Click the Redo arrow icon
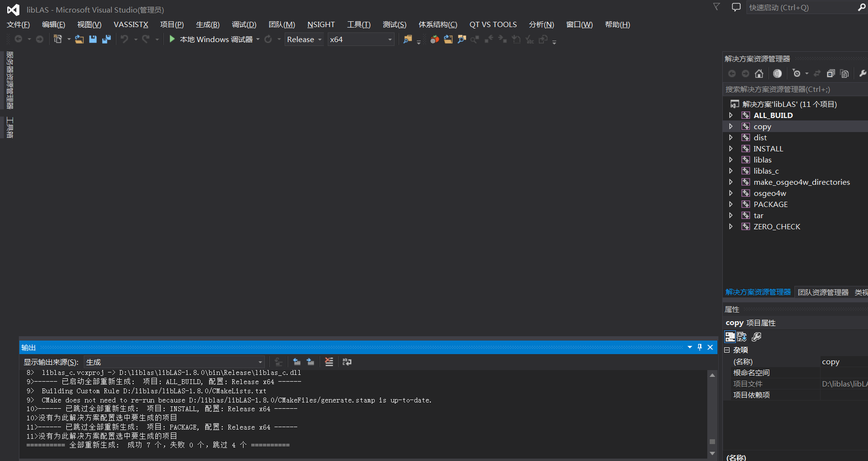The width and height of the screenshot is (868, 461). click(x=146, y=39)
